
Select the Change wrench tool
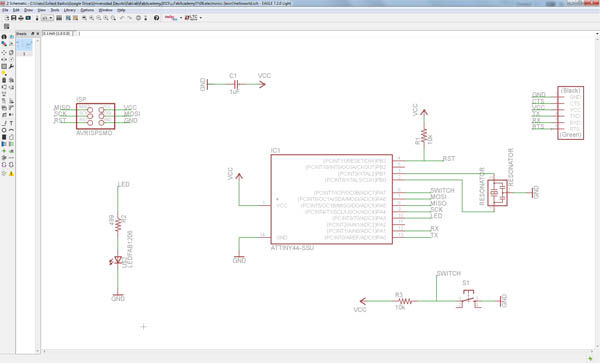11,67
